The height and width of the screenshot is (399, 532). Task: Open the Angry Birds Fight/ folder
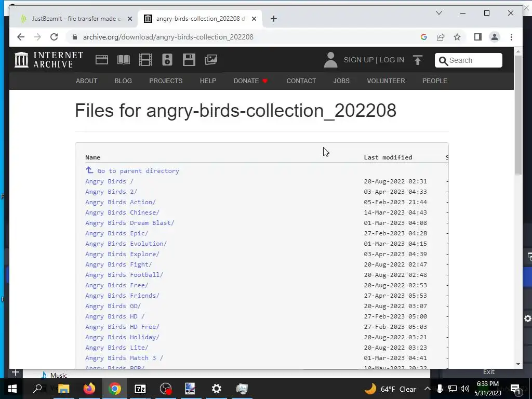pos(118,264)
